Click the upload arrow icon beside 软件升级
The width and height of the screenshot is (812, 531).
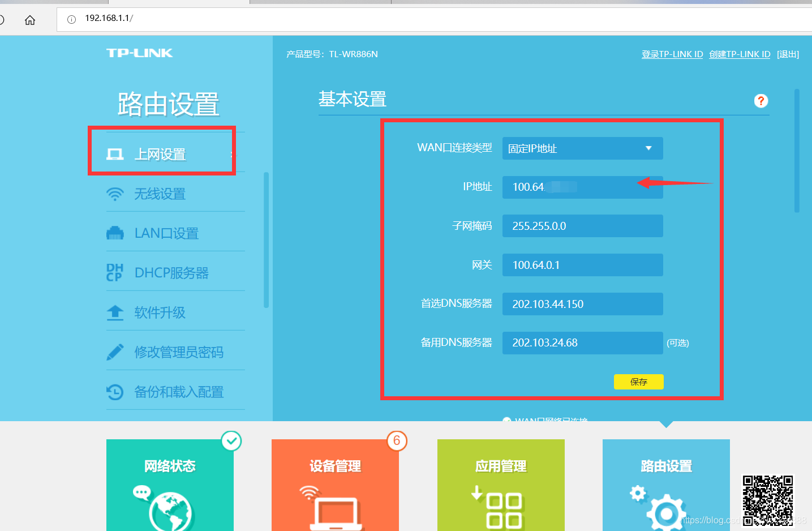[115, 312]
